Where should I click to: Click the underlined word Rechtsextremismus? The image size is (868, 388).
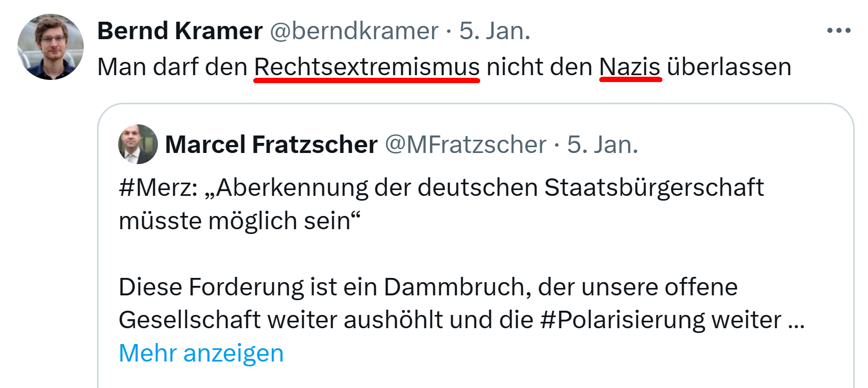click(x=367, y=67)
